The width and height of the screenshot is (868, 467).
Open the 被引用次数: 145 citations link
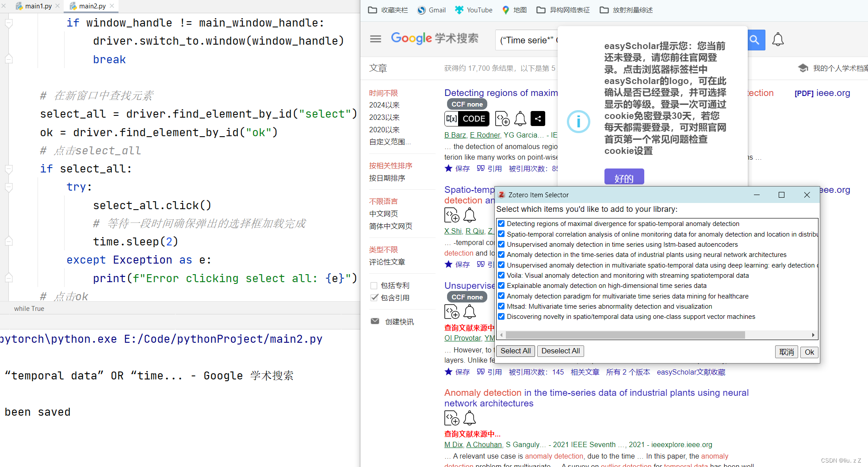pos(536,372)
